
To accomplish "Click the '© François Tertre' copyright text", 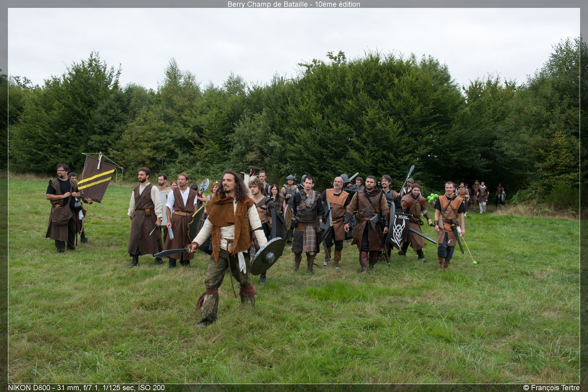I will click(x=551, y=388).
